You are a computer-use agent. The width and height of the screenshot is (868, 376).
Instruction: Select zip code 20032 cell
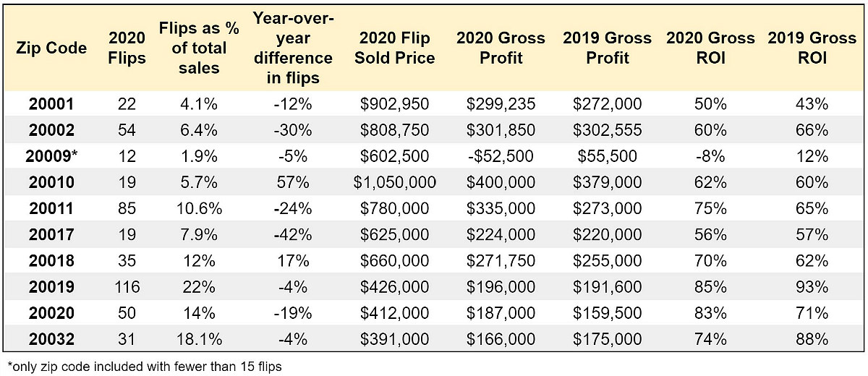click(x=51, y=339)
